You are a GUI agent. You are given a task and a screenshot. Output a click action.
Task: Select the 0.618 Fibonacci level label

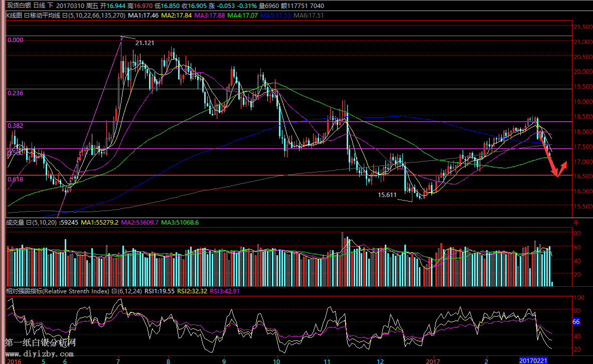pos(15,179)
